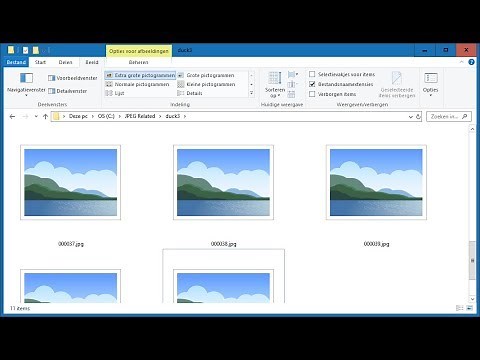Click the scrollbar down arrow
This screenshot has height=360, width=480.
coord(472,299)
